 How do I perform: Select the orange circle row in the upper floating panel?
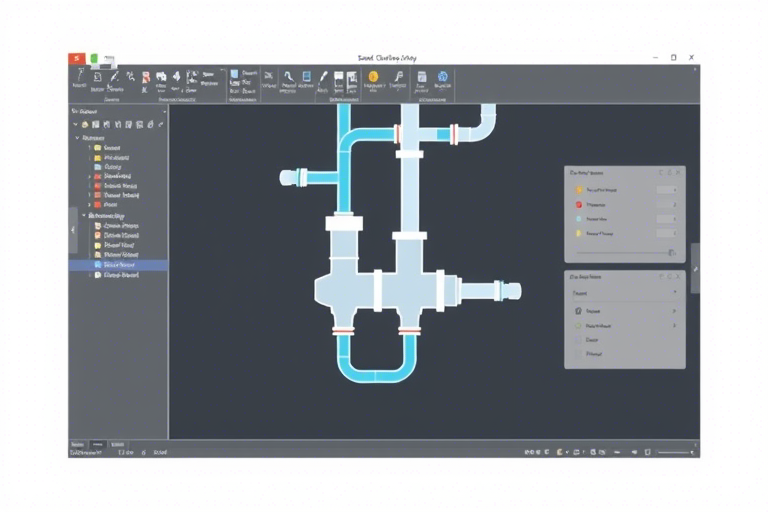pyautogui.click(x=624, y=190)
